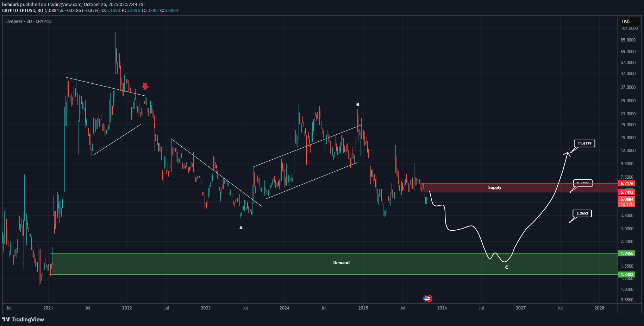Select the wave label B
644x326 pixels.
[358, 104]
